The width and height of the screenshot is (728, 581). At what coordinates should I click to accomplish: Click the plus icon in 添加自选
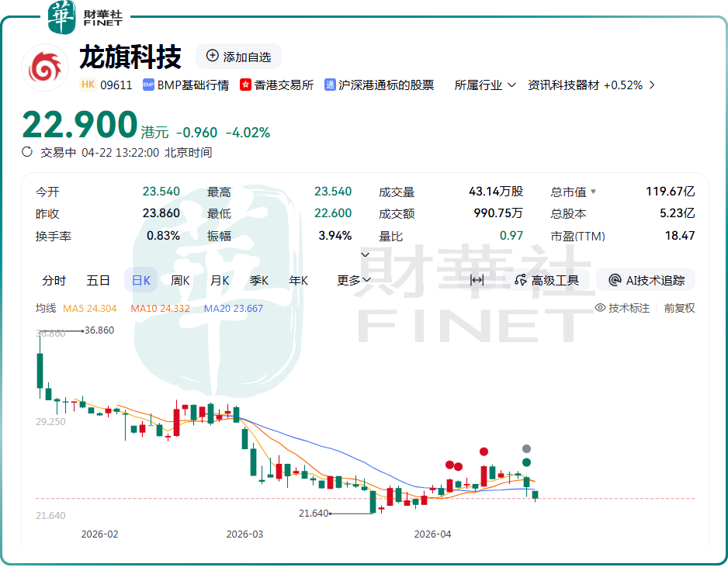click(x=213, y=56)
